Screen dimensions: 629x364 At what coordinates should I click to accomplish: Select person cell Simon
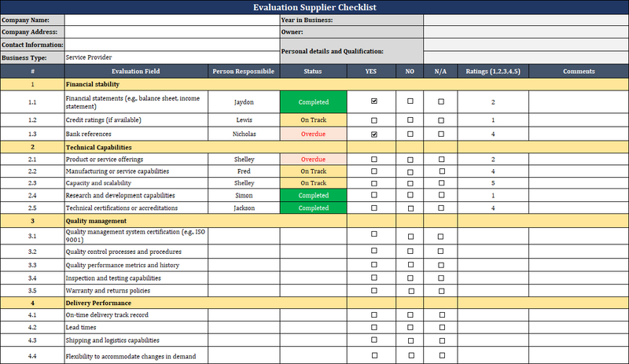[244, 196]
